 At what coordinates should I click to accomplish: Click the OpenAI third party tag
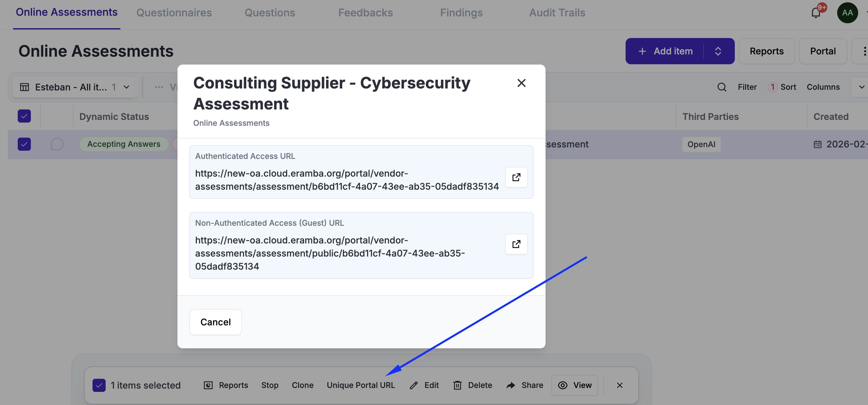(x=701, y=144)
